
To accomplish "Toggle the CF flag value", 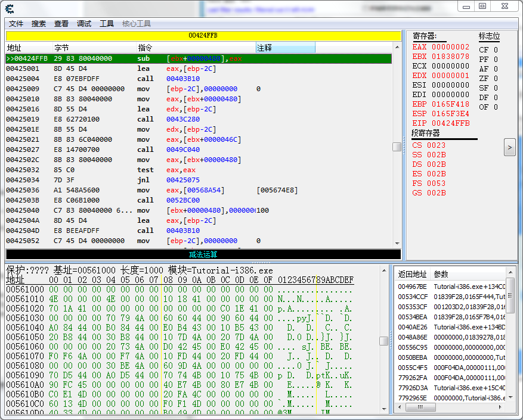I will pyautogui.click(x=496, y=50).
